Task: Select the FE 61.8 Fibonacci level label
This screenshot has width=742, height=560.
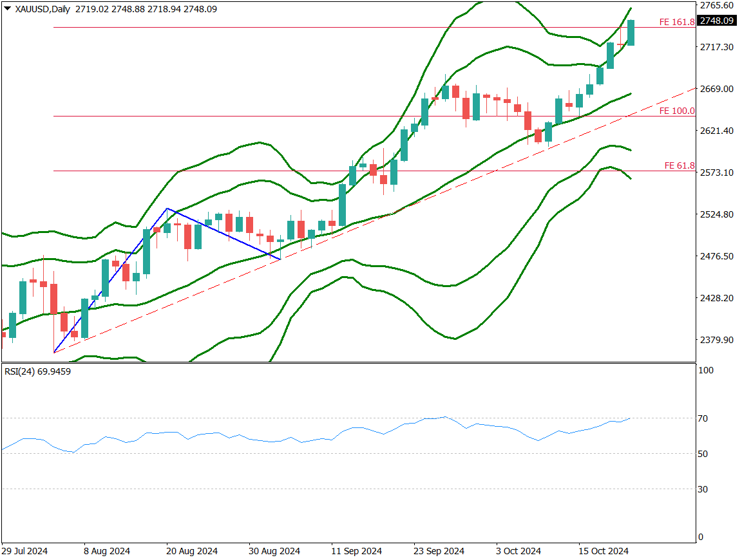Action: click(679, 165)
